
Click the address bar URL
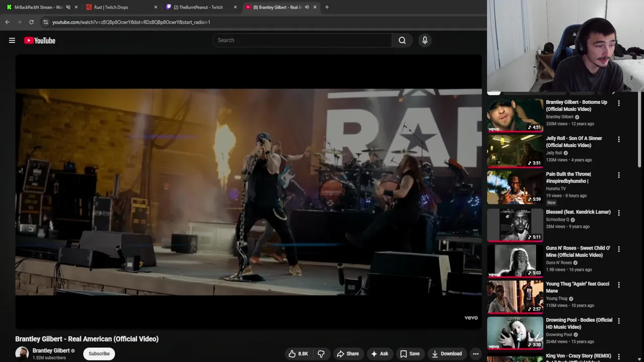[131, 22]
